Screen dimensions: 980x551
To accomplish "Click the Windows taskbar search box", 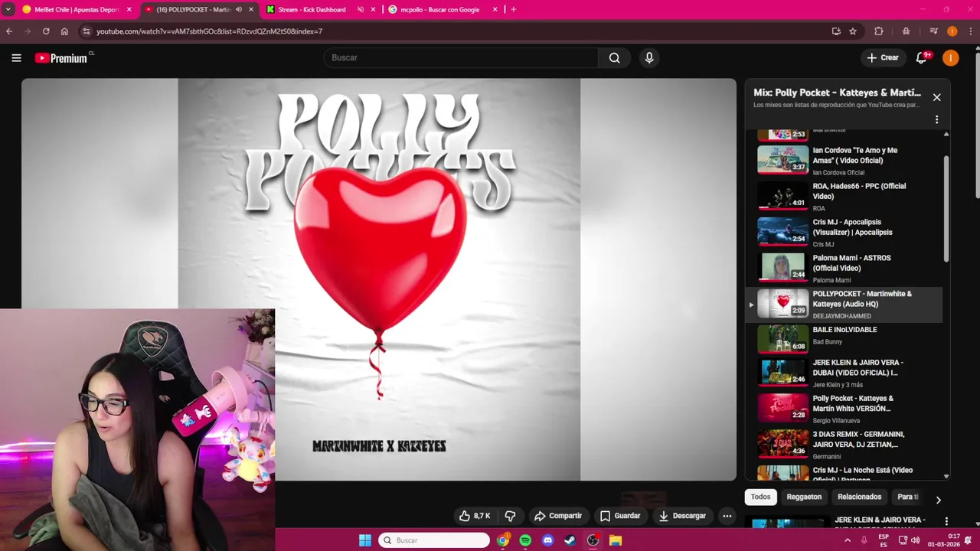I will pos(434,540).
